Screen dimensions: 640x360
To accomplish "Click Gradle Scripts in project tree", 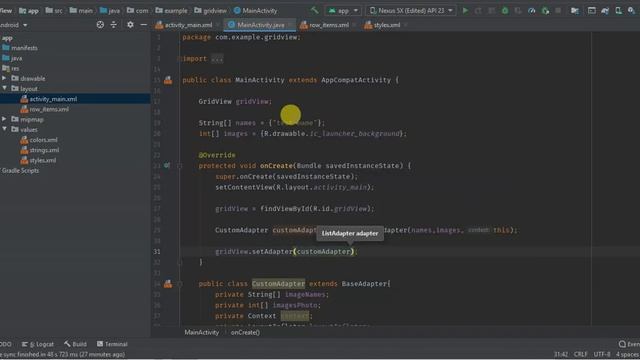I will (x=20, y=170).
